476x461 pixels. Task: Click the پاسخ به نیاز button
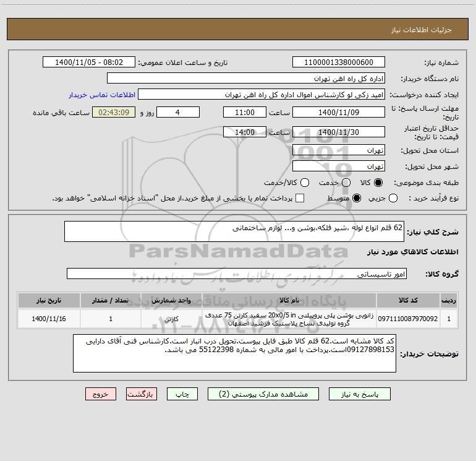point(360,394)
